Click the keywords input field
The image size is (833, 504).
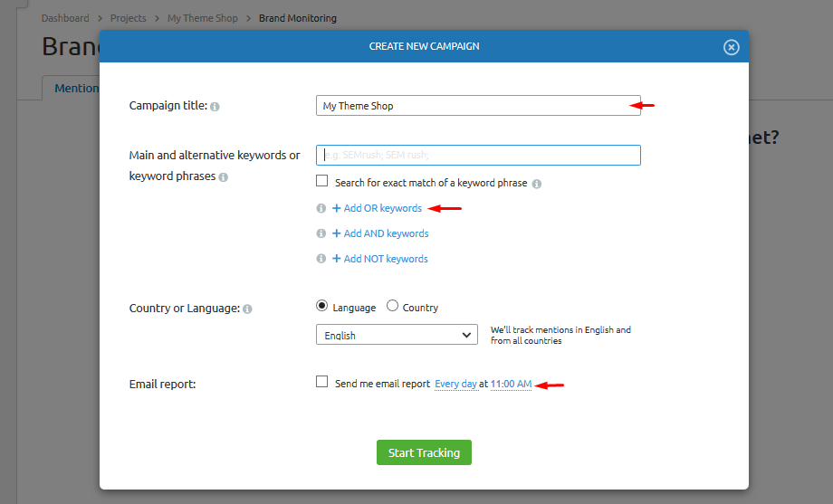[x=478, y=155]
